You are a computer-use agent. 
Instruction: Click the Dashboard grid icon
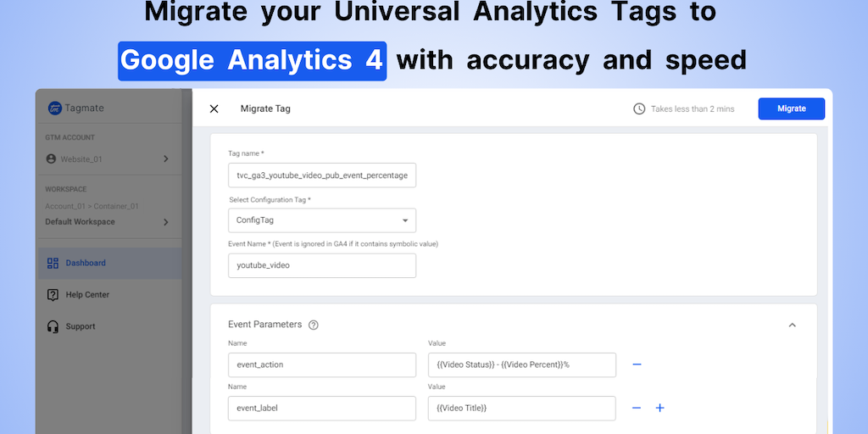tap(53, 263)
